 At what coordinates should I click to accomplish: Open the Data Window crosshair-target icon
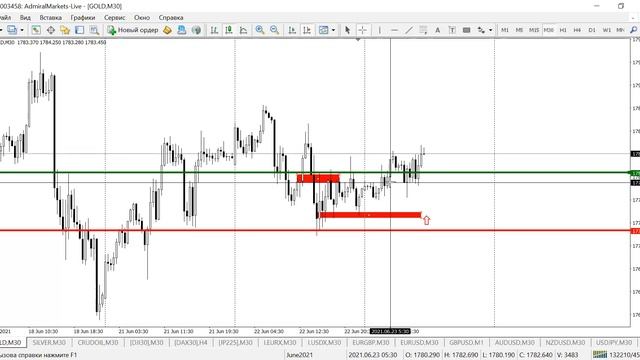click(x=51, y=30)
